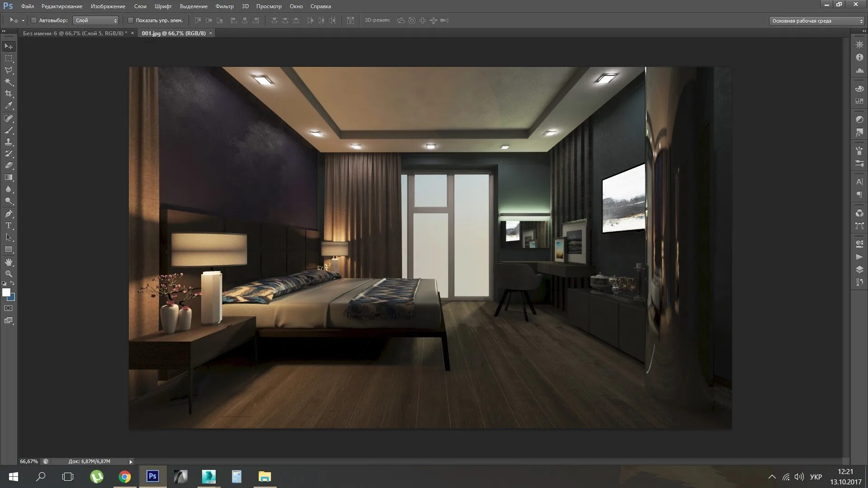Open the Фильтр menu
The height and width of the screenshot is (488, 868).
click(224, 6)
